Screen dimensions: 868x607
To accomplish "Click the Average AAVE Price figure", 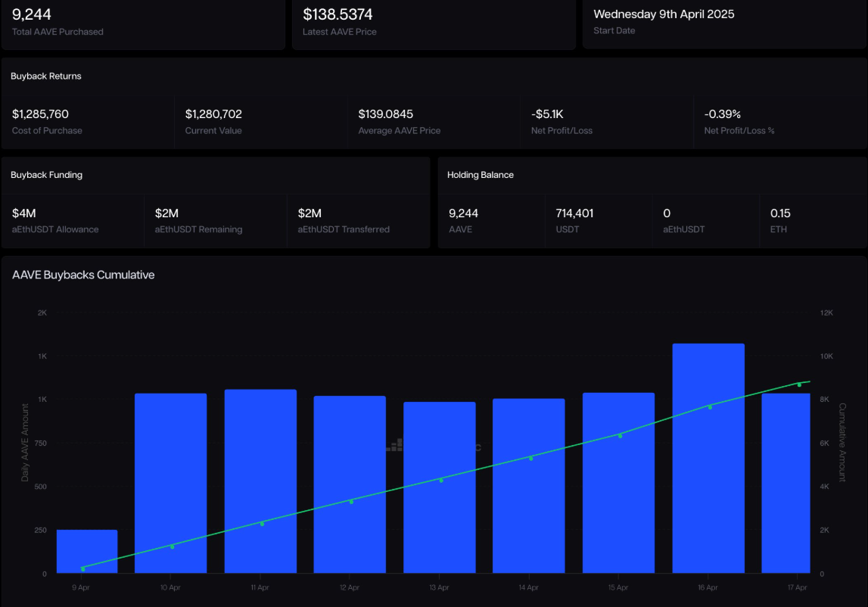I will (x=385, y=114).
